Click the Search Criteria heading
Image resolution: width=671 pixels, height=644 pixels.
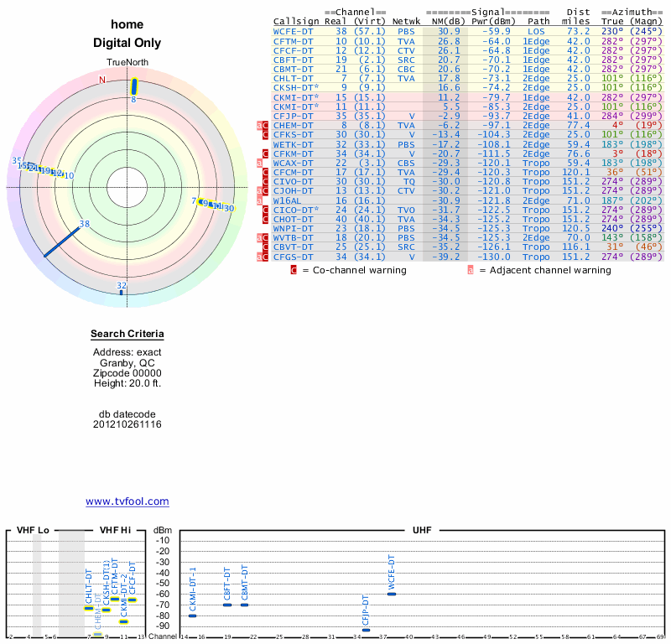pyautogui.click(x=127, y=334)
